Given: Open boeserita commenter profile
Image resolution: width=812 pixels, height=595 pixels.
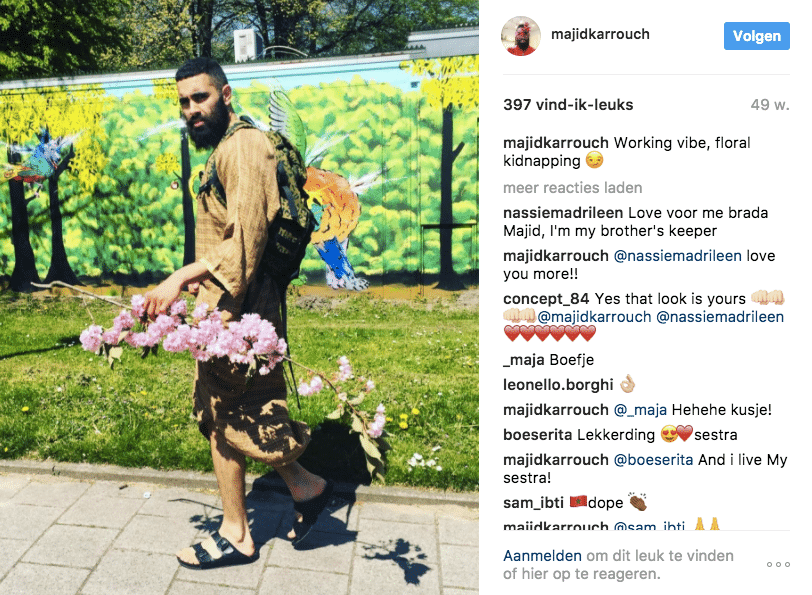Looking at the screenshot, I should (538, 435).
